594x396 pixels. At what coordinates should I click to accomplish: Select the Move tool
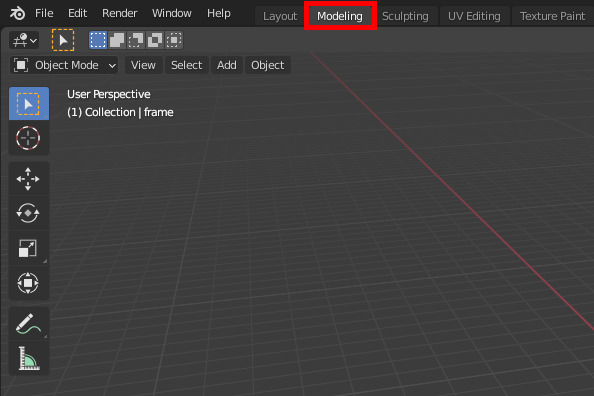(28, 179)
